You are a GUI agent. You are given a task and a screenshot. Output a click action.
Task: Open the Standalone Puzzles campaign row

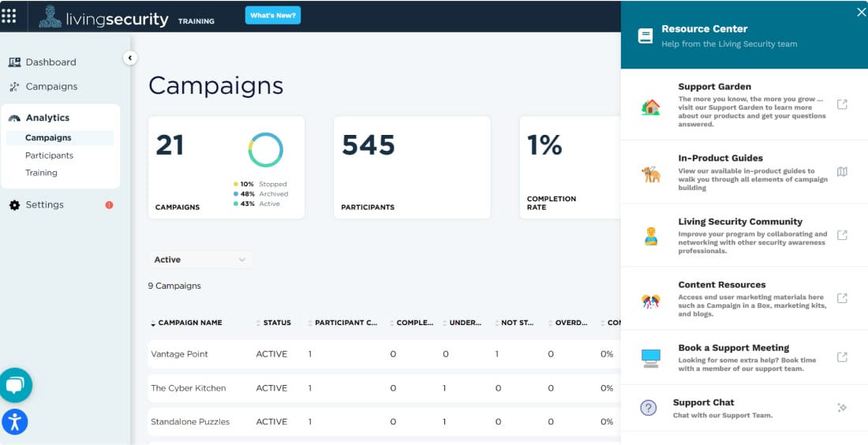click(x=384, y=422)
